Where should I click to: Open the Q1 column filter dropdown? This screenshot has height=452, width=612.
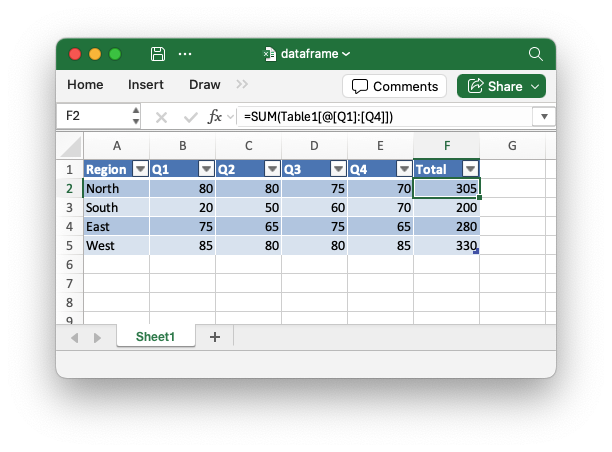click(206, 169)
